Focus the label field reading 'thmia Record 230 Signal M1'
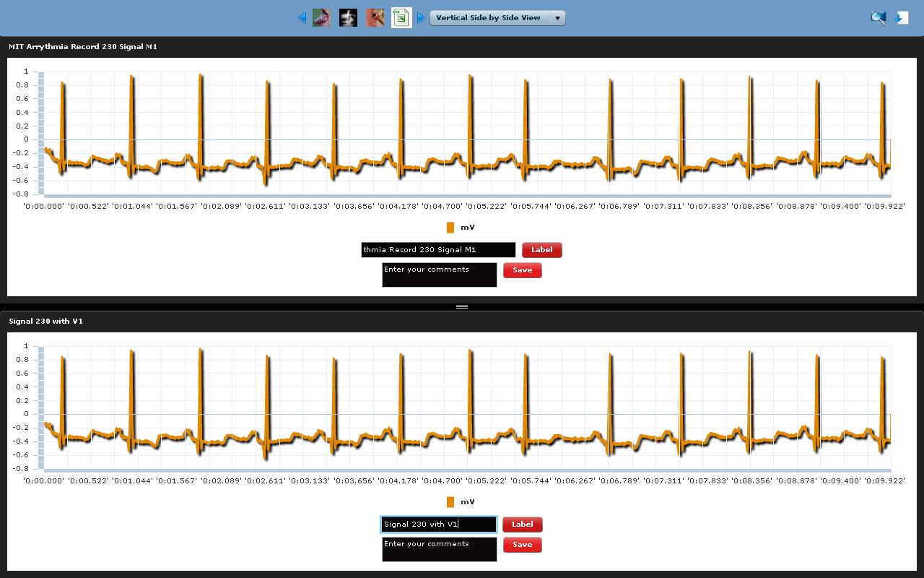 tap(438, 250)
